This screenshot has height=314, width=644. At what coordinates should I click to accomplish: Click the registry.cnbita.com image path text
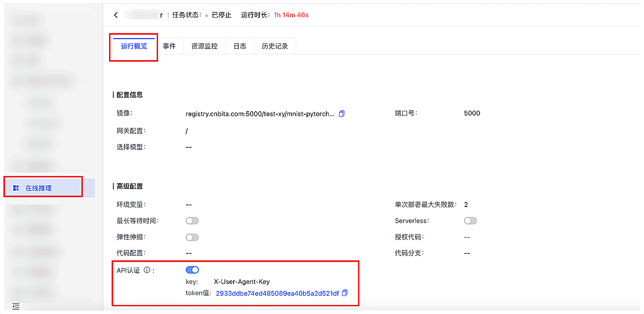point(260,114)
